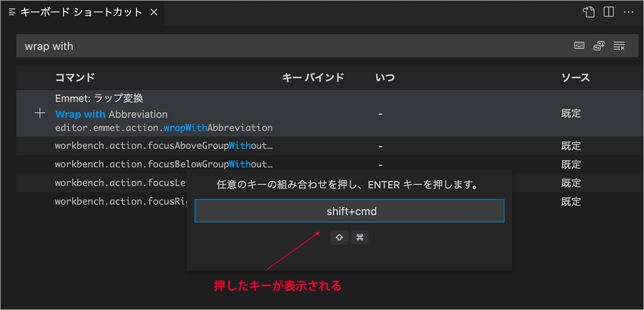Click the コマンド column header
Image resolution: width=644 pixels, height=310 pixels.
(x=75, y=78)
